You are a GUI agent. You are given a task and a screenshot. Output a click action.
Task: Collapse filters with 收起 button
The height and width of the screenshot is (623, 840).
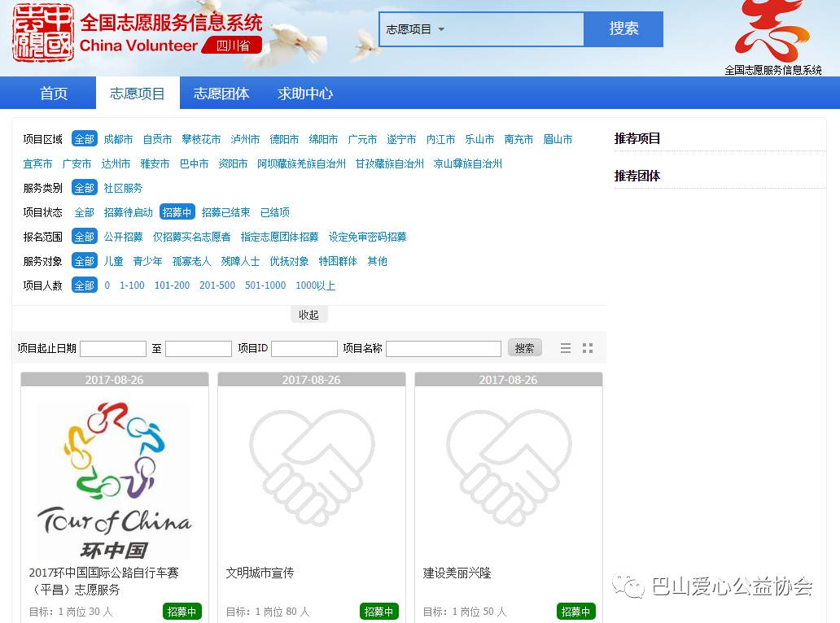click(309, 315)
